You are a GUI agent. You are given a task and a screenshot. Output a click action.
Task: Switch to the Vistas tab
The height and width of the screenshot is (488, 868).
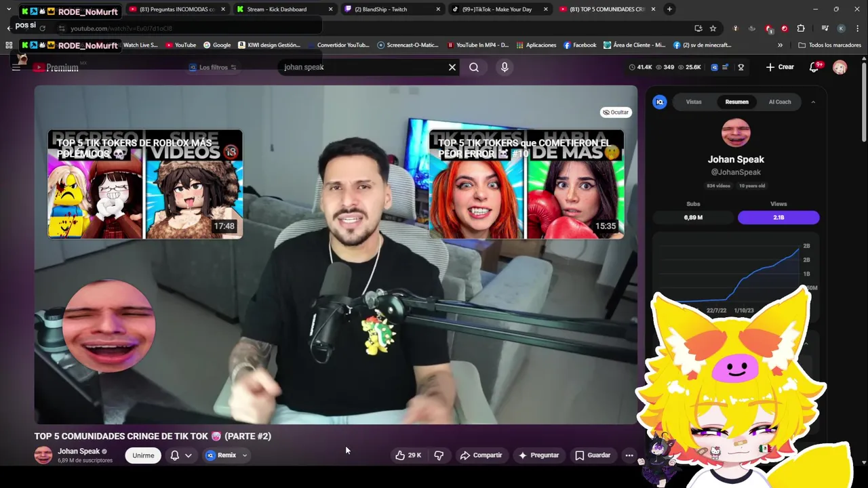click(x=694, y=102)
